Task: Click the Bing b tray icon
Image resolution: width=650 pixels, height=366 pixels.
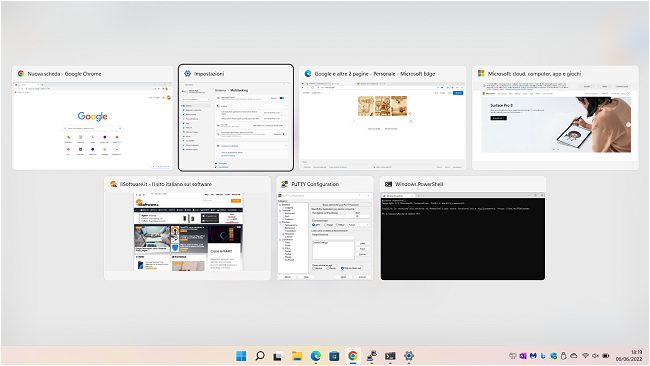Action: pyautogui.click(x=543, y=356)
